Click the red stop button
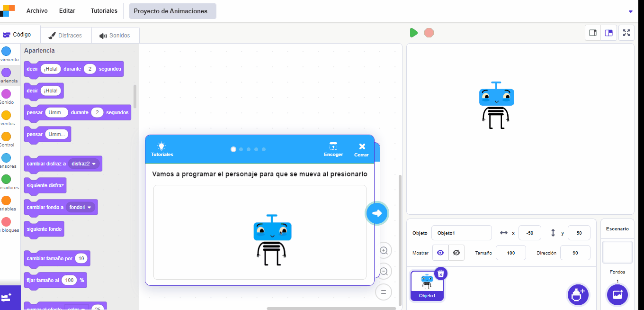Image resolution: width=644 pixels, height=310 pixels. tap(429, 33)
